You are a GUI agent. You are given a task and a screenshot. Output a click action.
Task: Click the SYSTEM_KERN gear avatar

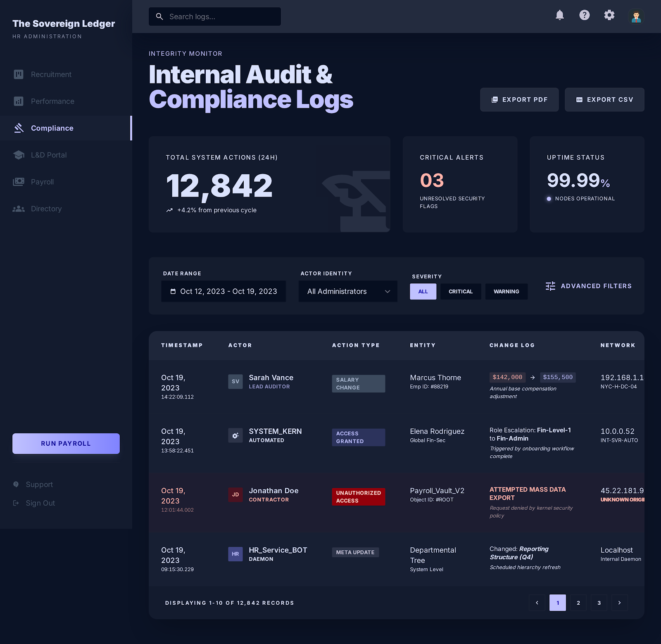[235, 435]
